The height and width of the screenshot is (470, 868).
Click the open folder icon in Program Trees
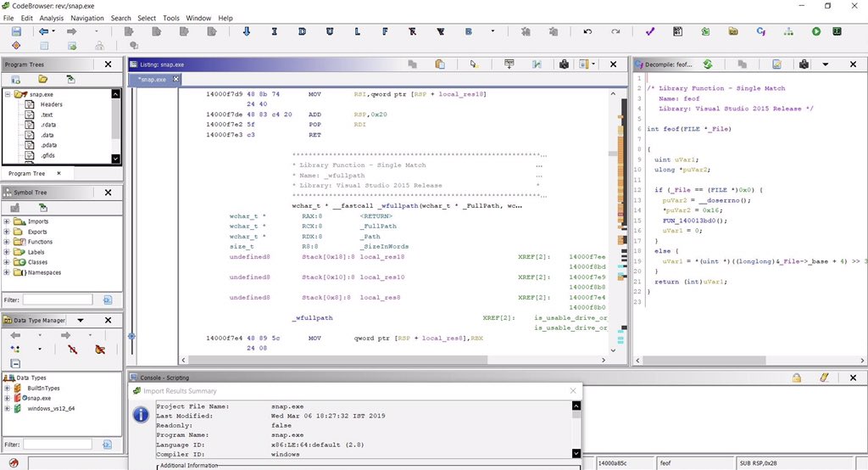[42, 79]
